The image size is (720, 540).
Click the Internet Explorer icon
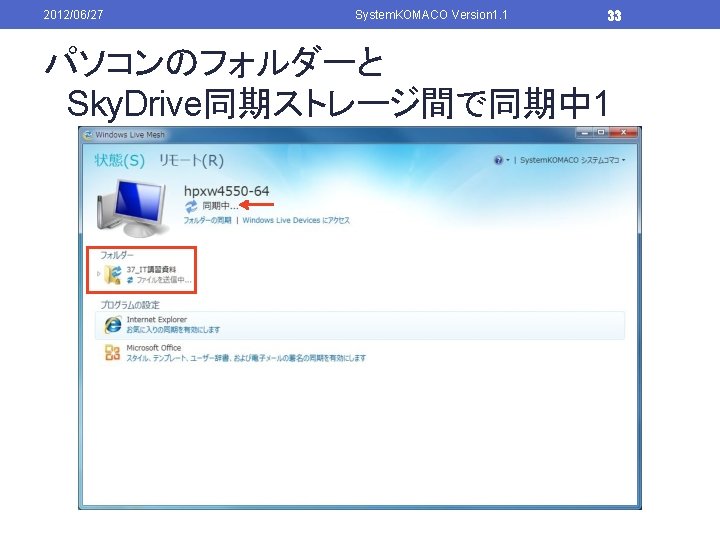pos(112,325)
